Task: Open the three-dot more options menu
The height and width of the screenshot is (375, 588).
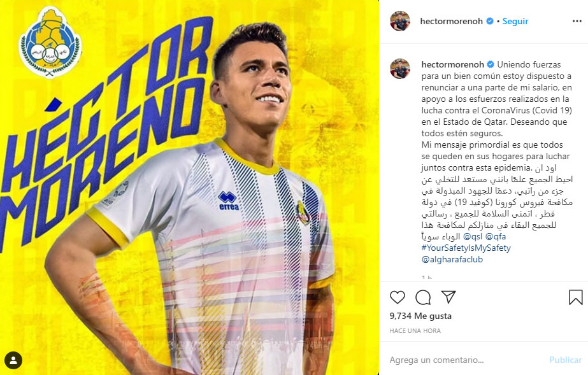Action: point(577,22)
